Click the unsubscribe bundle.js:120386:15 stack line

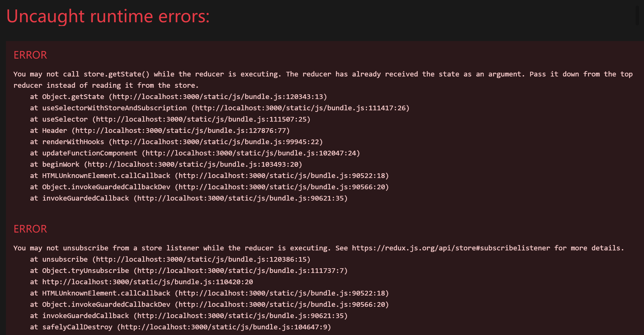170,259
